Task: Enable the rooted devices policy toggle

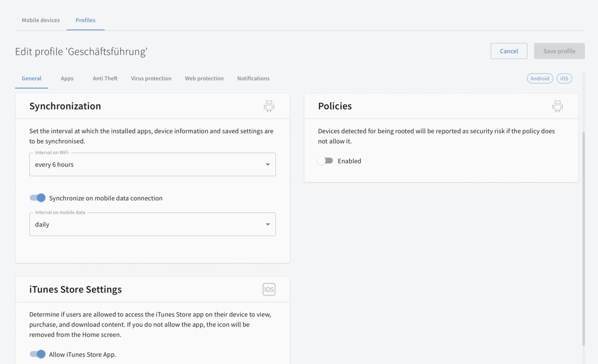Action: (x=325, y=161)
